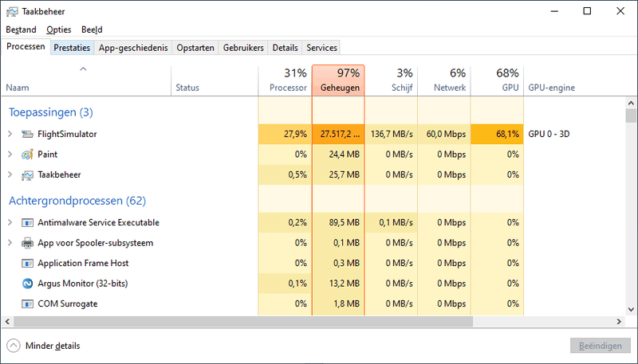Image resolution: width=638 pixels, height=364 pixels.
Task: Open the Gebruikers tab
Action: (243, 48)
